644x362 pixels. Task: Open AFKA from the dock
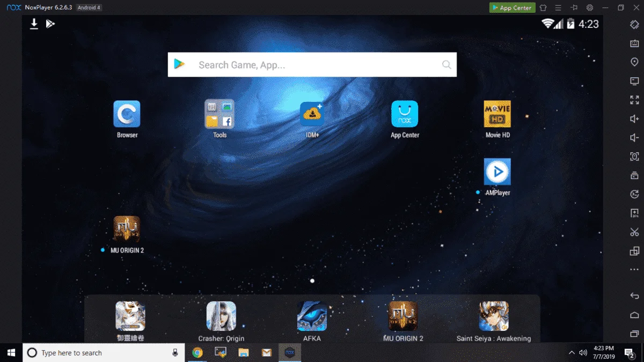312,316
